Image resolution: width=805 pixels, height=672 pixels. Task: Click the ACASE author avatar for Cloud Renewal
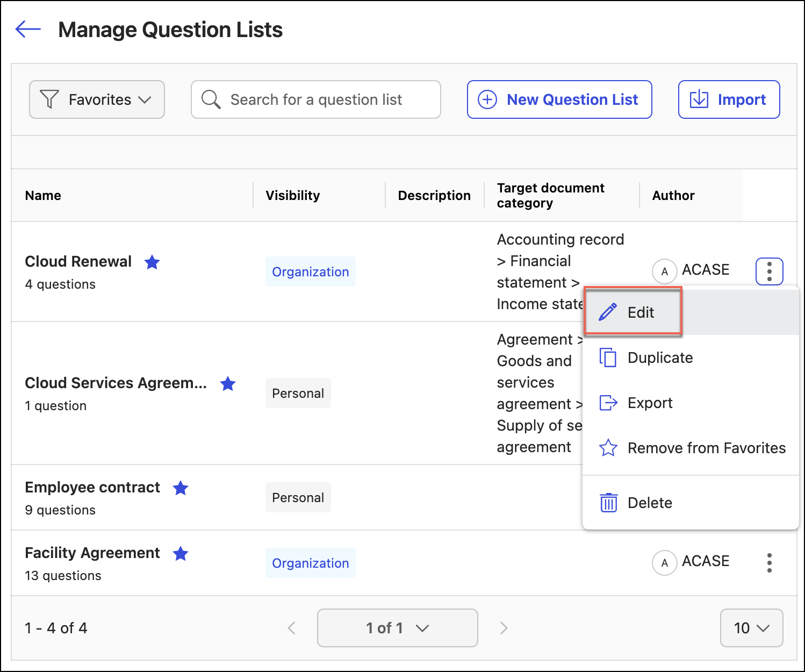665,271
